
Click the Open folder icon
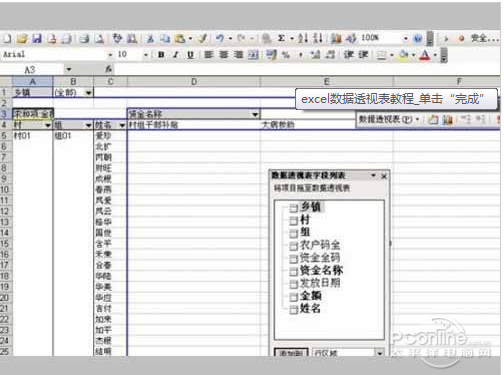22,39
